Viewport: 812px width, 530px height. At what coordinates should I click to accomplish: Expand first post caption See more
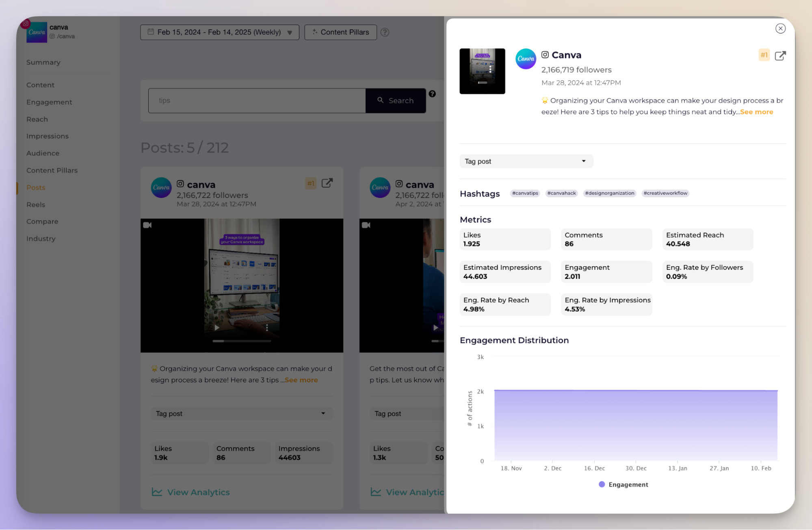coord(301,380)
